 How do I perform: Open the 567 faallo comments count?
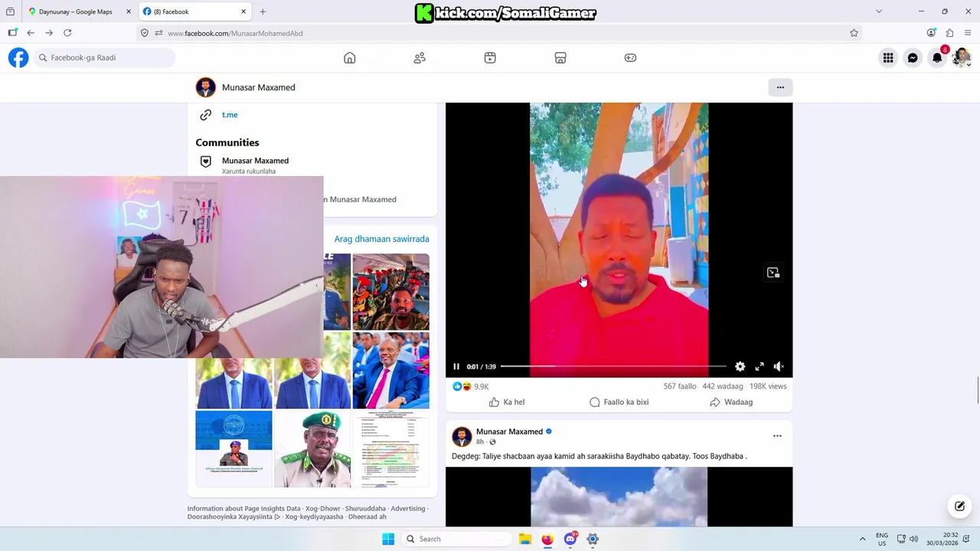680,386
